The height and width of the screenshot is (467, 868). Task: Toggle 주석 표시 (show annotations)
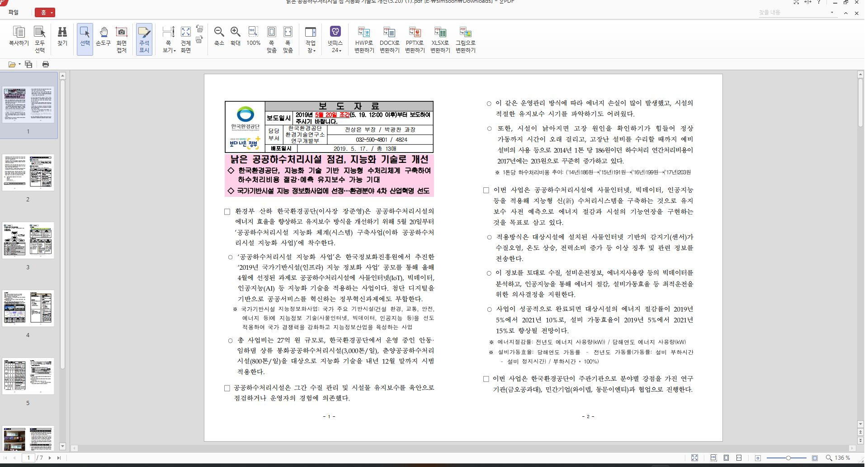click(x=144, y=39)
